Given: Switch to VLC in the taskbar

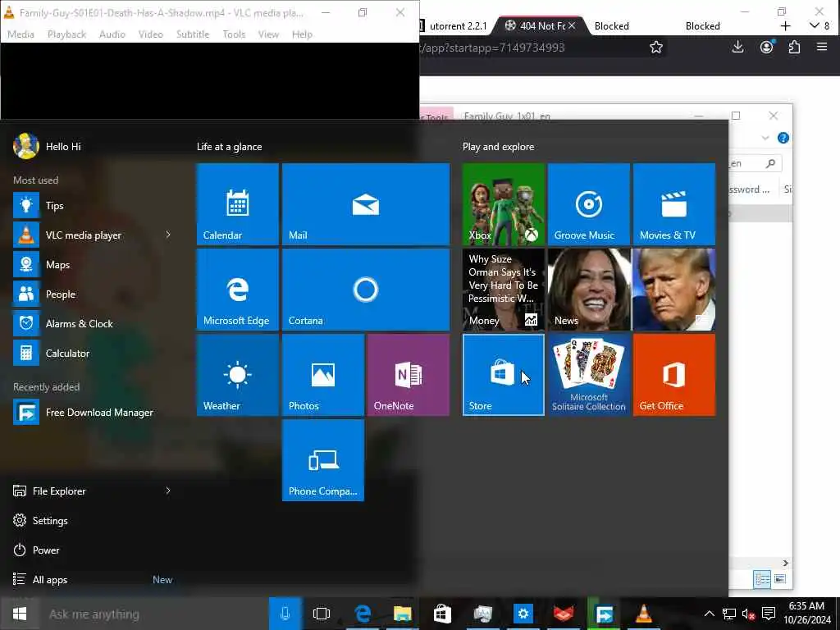Looking at the screenshot, I should pos(644,614).
